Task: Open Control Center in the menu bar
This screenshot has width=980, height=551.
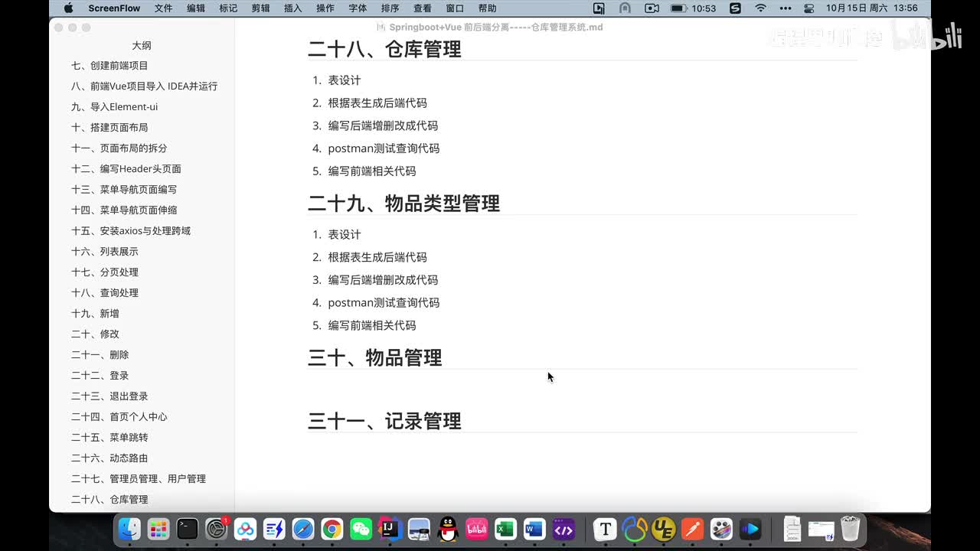Action: [x=809, y=8]
